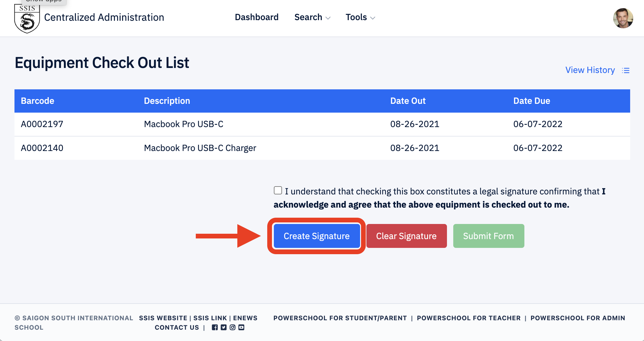
Task: Expand the Tools dropdown menu
Action: [360, 17]
